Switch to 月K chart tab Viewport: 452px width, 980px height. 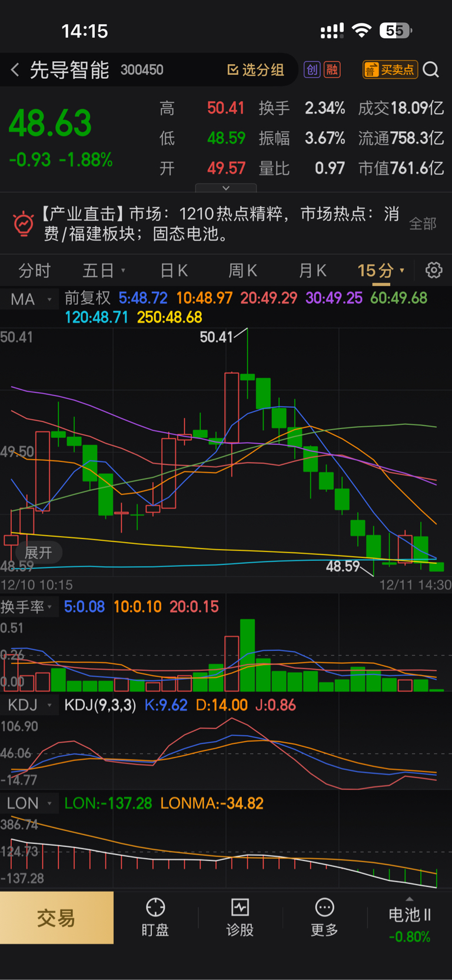pyautogui.click(x=313, y=271)
